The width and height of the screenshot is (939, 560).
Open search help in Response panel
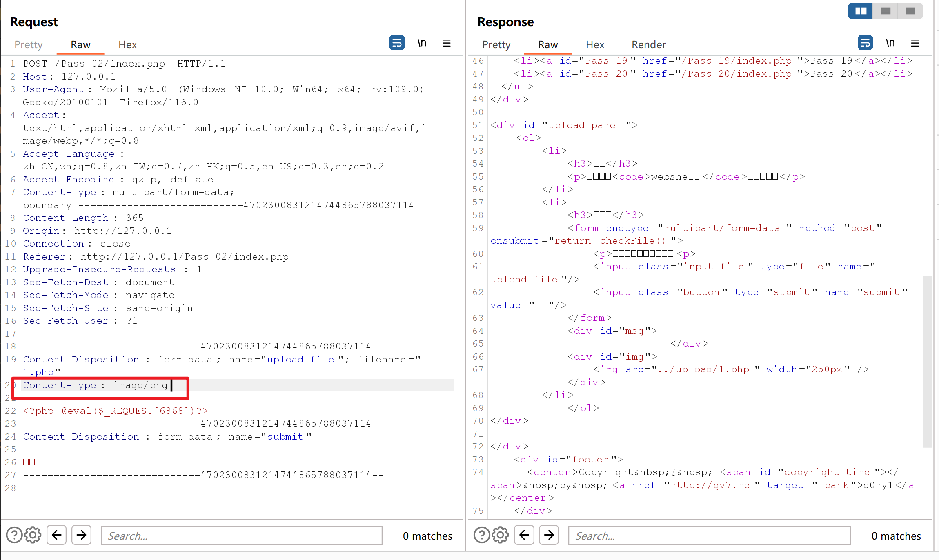(482, 535)
